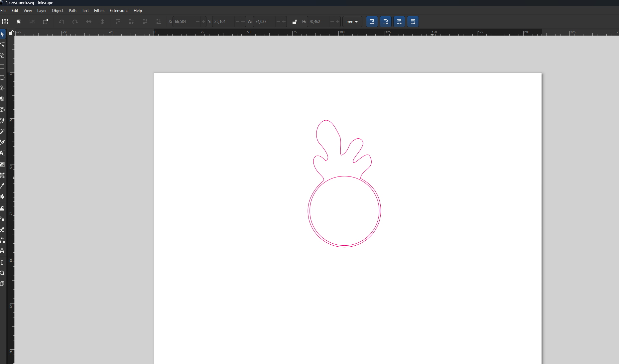This screenshot has height=364, width=619.
Task: Toggle width/height ratio lock
Action: point(295,22)
